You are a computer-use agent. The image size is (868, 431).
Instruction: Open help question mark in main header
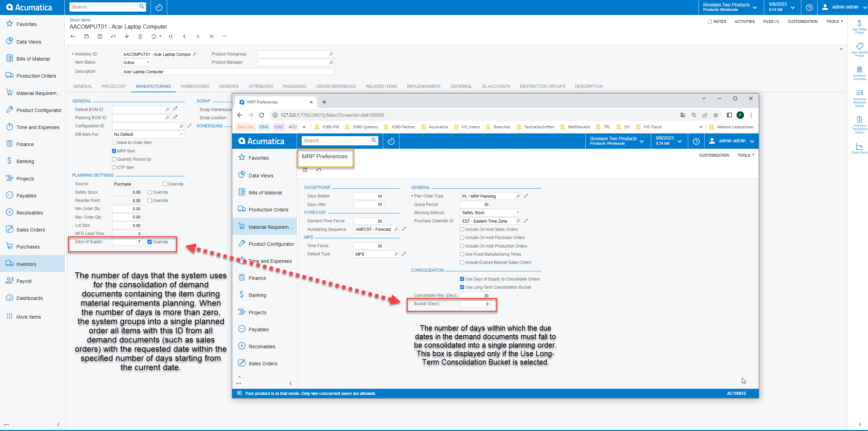pyautogui.click(x=809, y=7)
